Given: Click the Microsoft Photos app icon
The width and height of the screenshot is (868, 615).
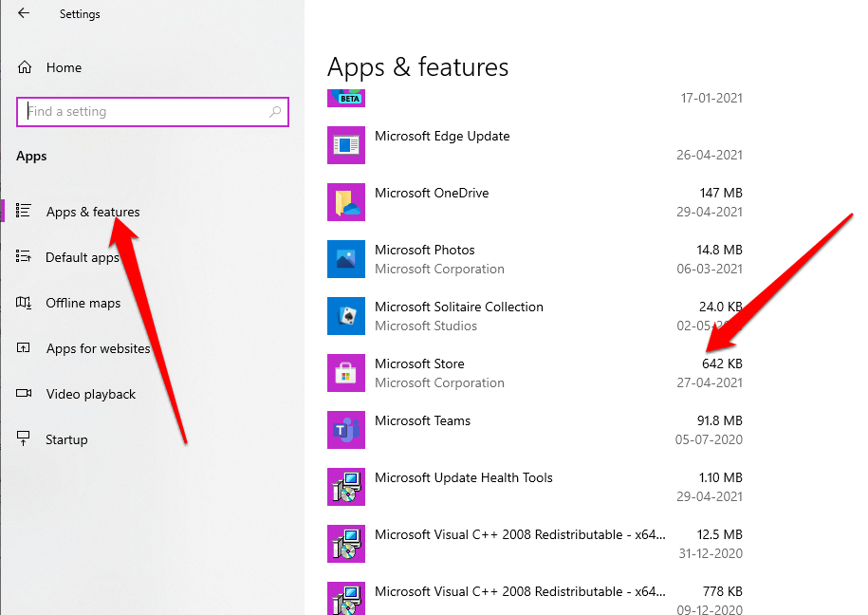Looking at the screenshot, I should point(346,259).
